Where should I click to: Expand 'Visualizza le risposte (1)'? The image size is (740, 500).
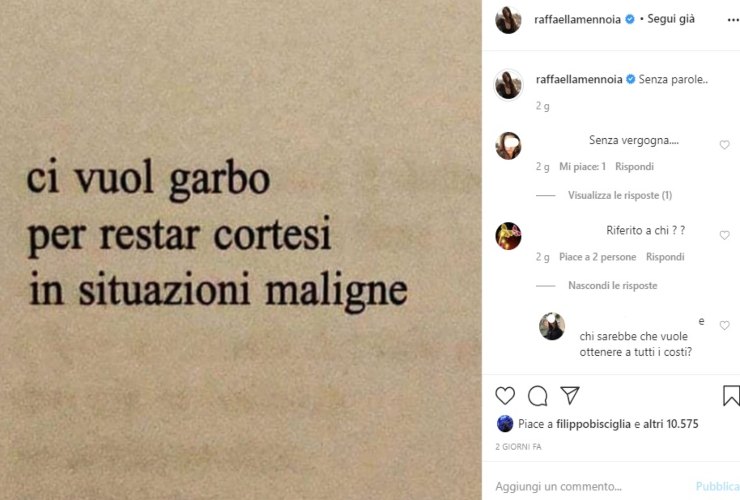[620, 195]
